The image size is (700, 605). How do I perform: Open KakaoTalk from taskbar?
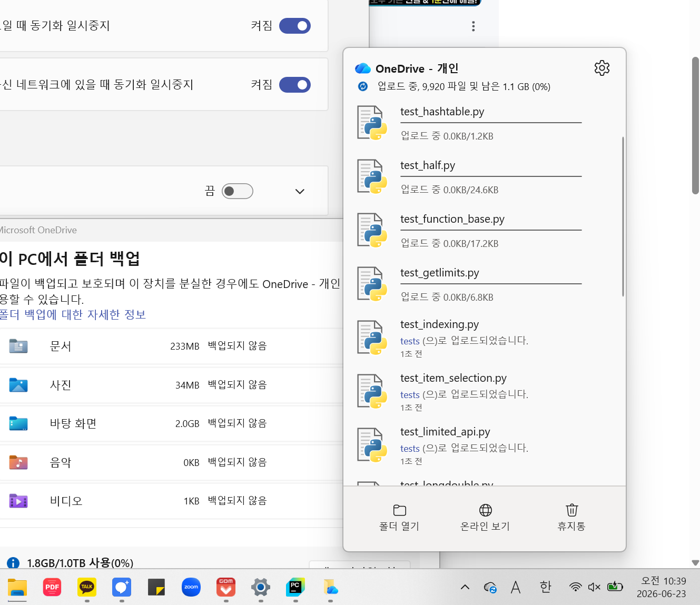click(x=87, y=587)
